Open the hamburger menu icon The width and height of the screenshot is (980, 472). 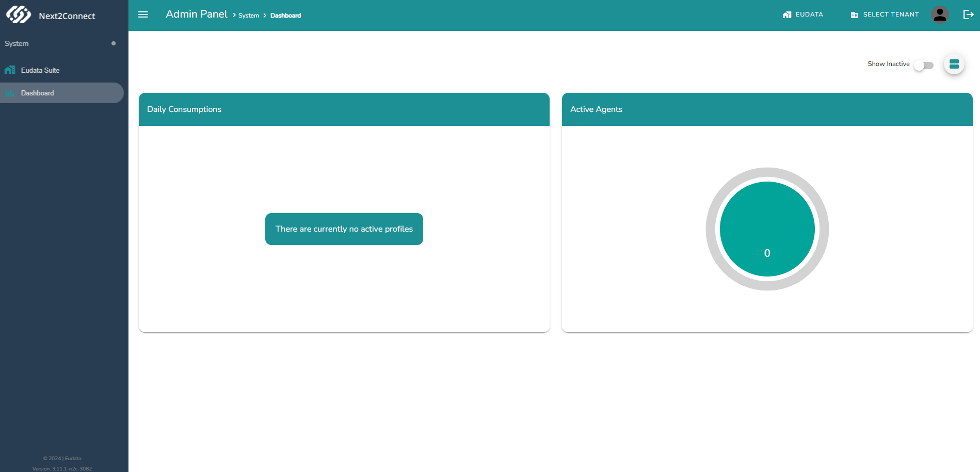[x=143, y=14]
